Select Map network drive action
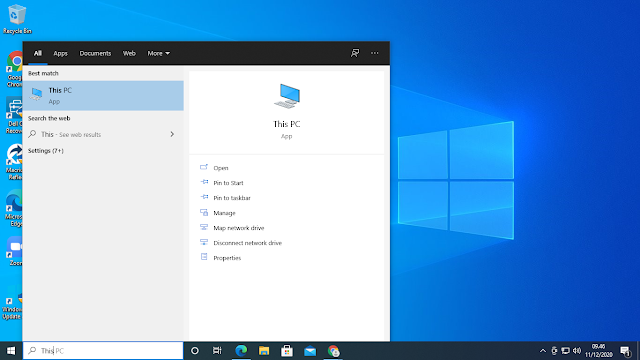 [x=238, y=228]
